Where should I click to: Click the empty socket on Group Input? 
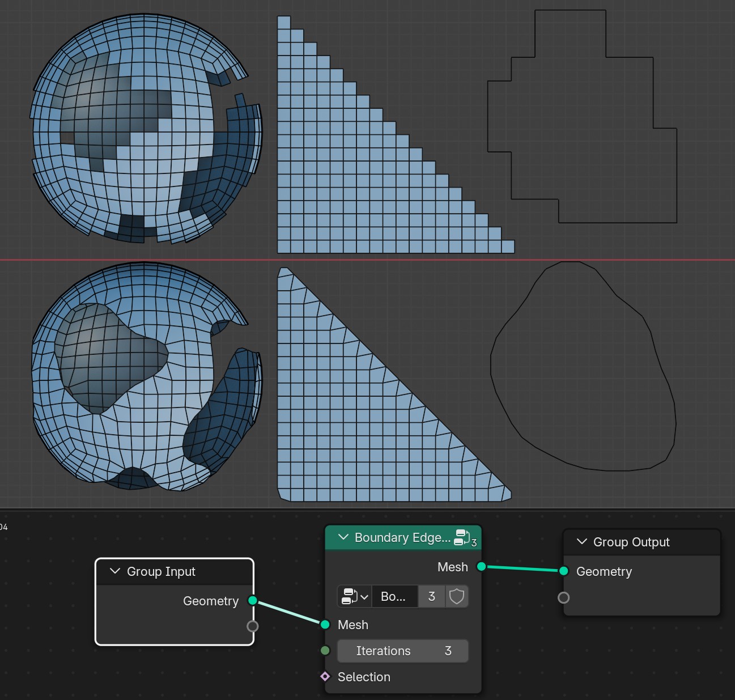253,626
